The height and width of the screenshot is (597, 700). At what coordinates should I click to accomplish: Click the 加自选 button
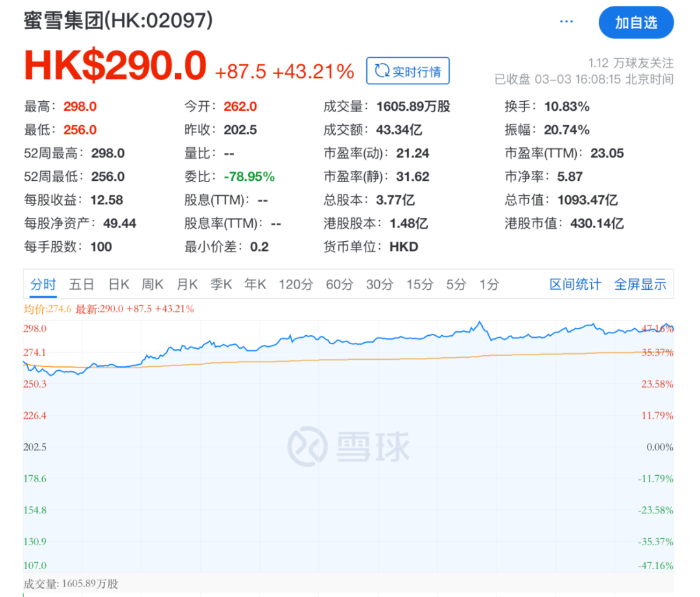[636, 21]
